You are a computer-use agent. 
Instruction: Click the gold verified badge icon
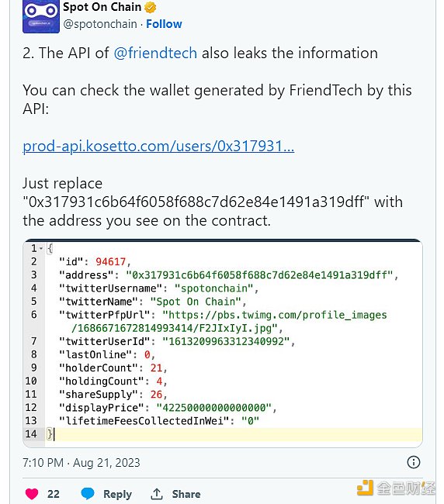[x=151, y=7]
